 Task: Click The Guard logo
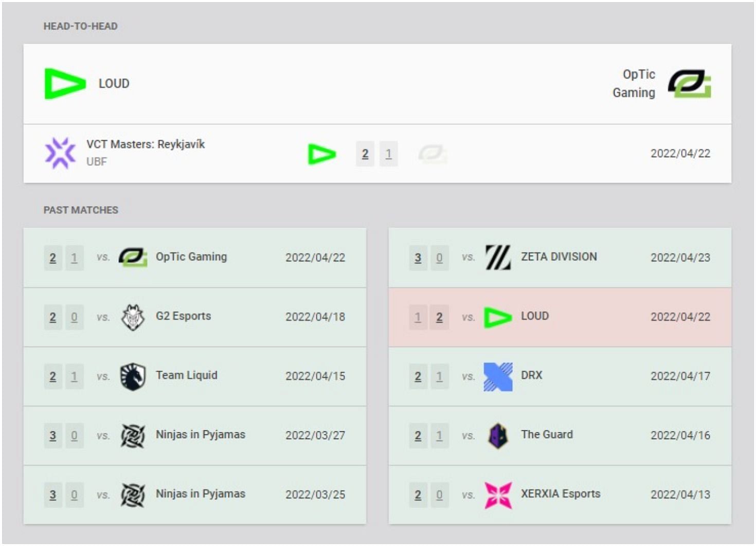[x=498, y=435]
